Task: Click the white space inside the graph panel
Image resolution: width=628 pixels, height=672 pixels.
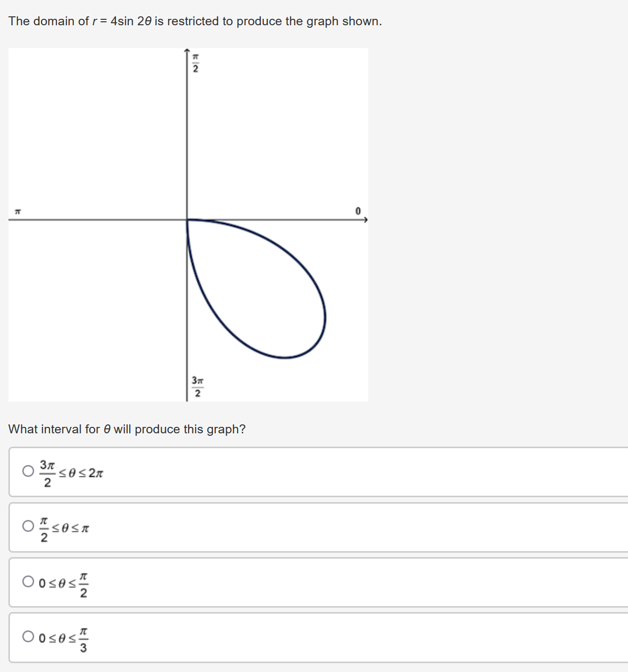Action: [x=89, y=124]
